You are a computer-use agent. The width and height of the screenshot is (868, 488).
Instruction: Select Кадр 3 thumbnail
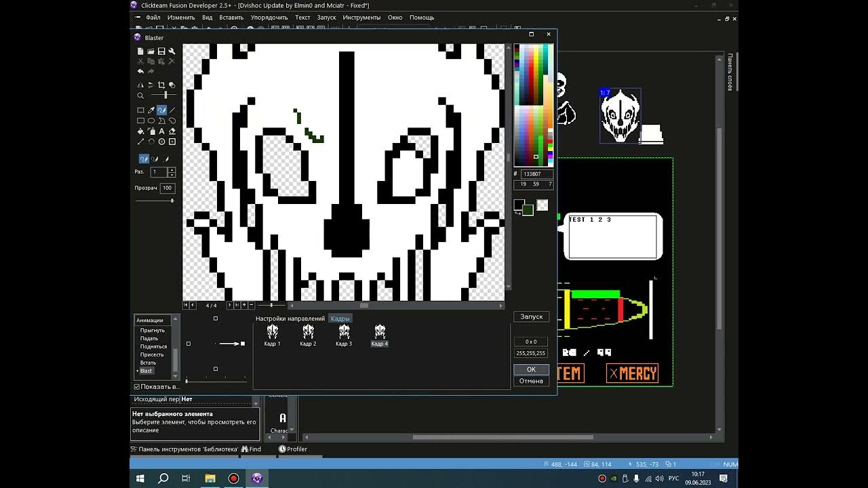(344, 335)
